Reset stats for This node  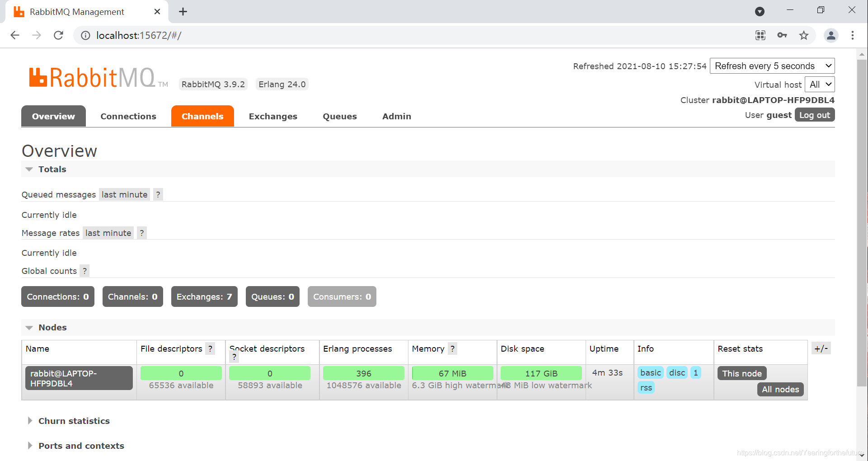point(742,373)
